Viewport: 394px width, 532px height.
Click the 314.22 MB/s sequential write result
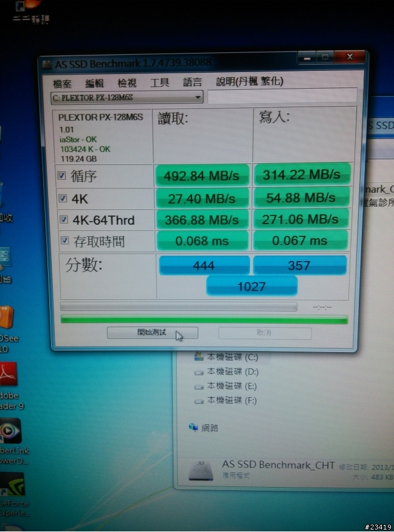pyautogui.click(x=302, y=174)
